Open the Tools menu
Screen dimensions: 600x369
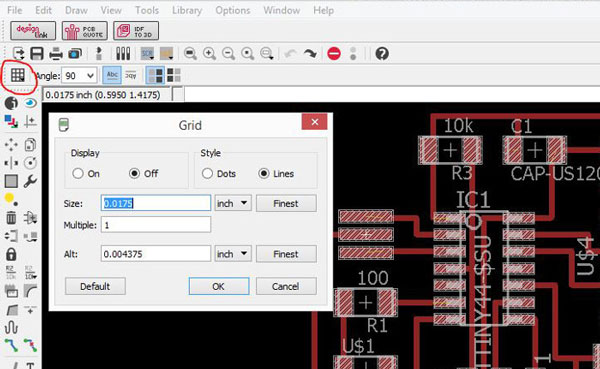(x=147, y=10)
